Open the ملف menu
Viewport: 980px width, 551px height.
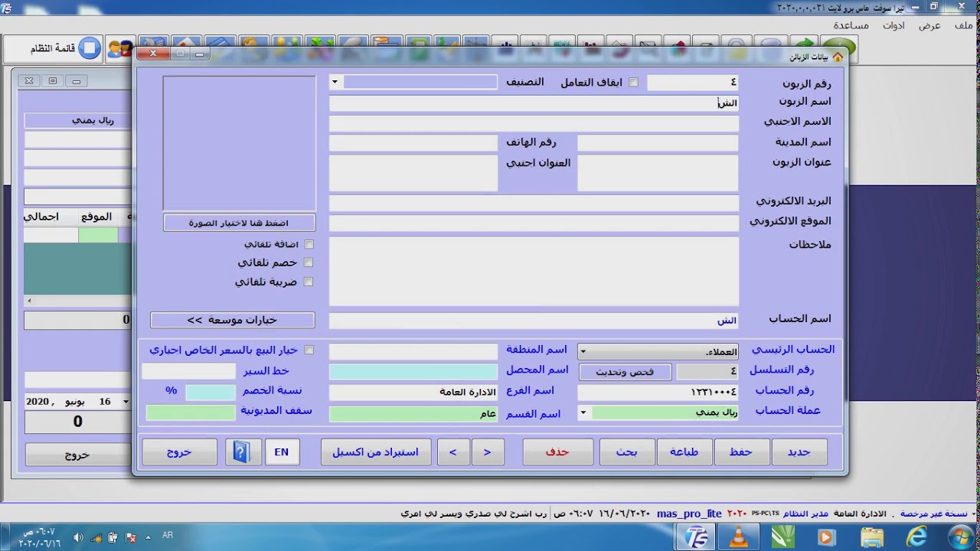pyautogui.click(x=964, y=25)
